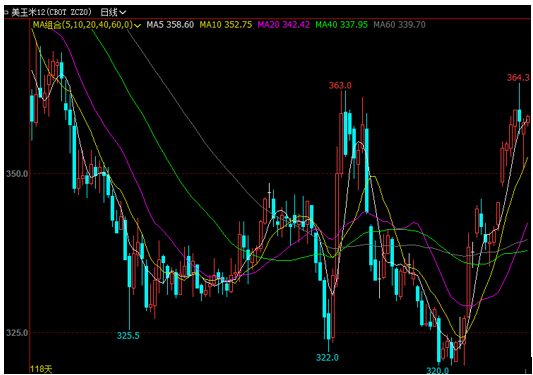Click the 118天 day-count label
533x375 pixels.
41,369
